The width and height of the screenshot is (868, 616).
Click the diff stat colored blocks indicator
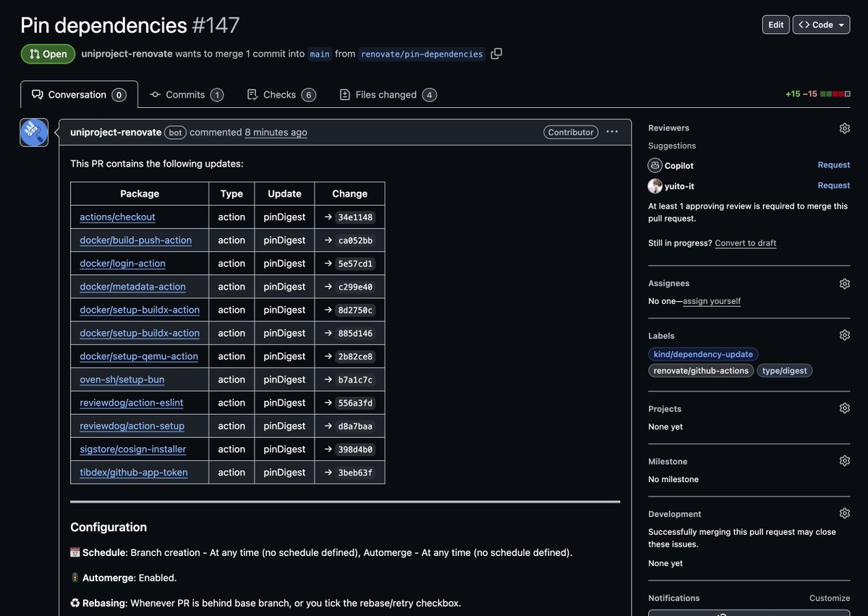835,94
